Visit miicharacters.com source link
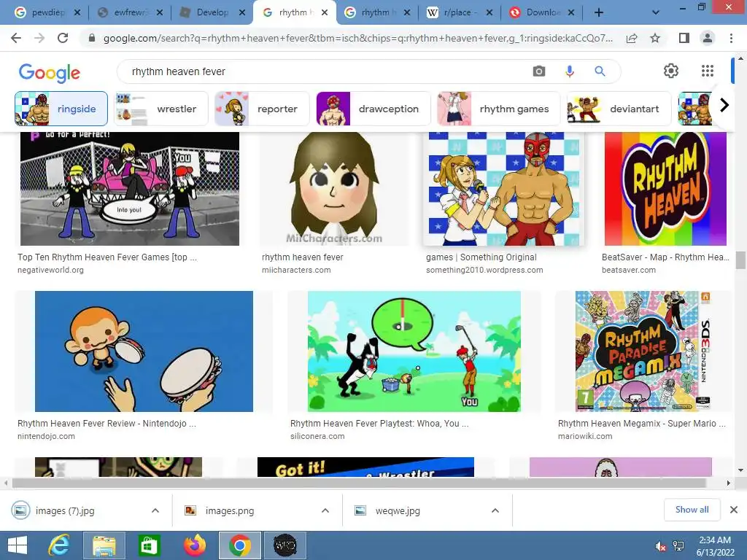The width and height of the screenshot is (747, 560). click(296, 270)
